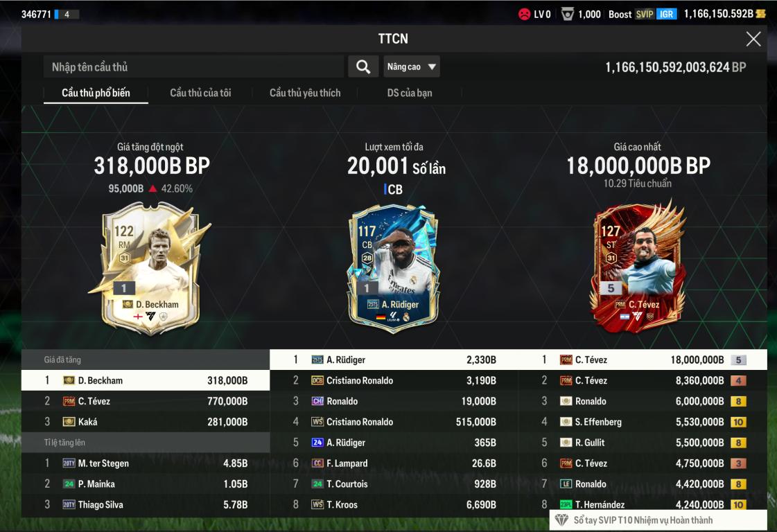Click the BP coin icon top right
This screenshot has height=532, width=777.
[760, 14]
